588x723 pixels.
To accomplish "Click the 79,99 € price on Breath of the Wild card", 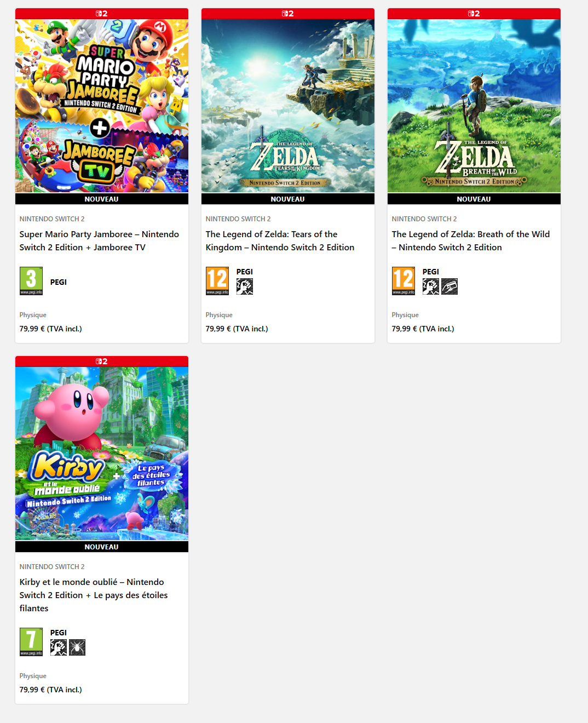I will point(423,329).
